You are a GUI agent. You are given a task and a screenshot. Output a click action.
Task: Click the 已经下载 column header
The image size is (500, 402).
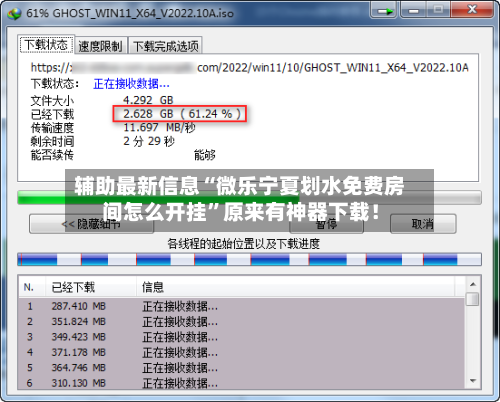pos(90,287)
